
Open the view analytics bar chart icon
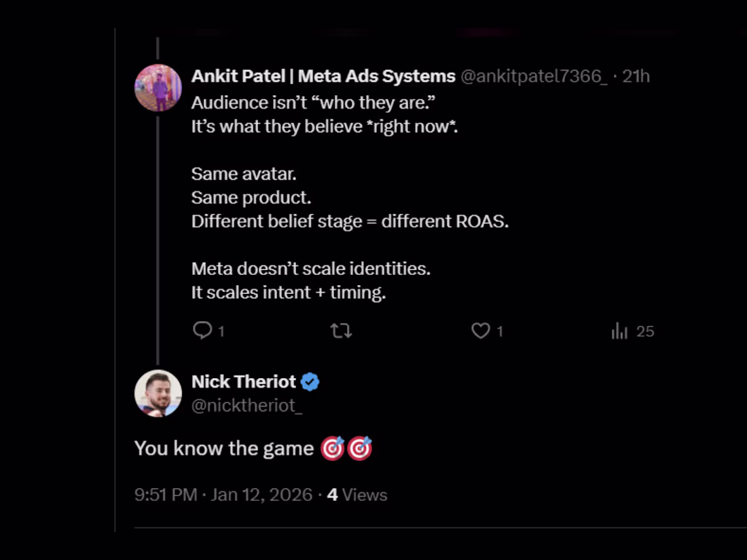click(619, 331)
